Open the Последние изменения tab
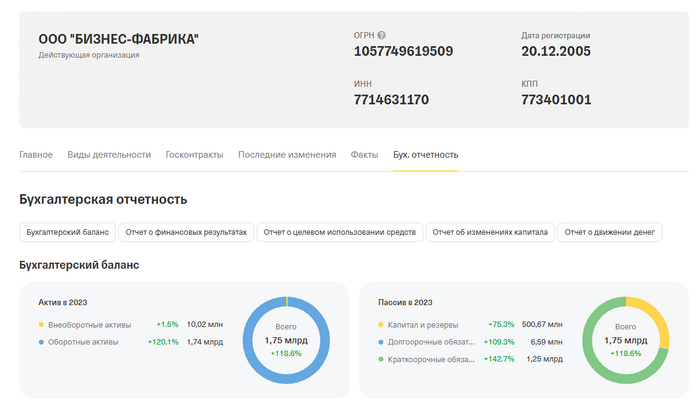Screen dimensions: 700x404 [x=287, y=155]
